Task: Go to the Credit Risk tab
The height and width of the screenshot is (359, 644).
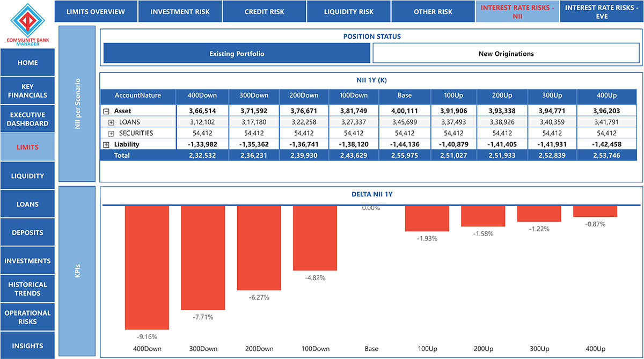Action: click(x=264, y=12)
